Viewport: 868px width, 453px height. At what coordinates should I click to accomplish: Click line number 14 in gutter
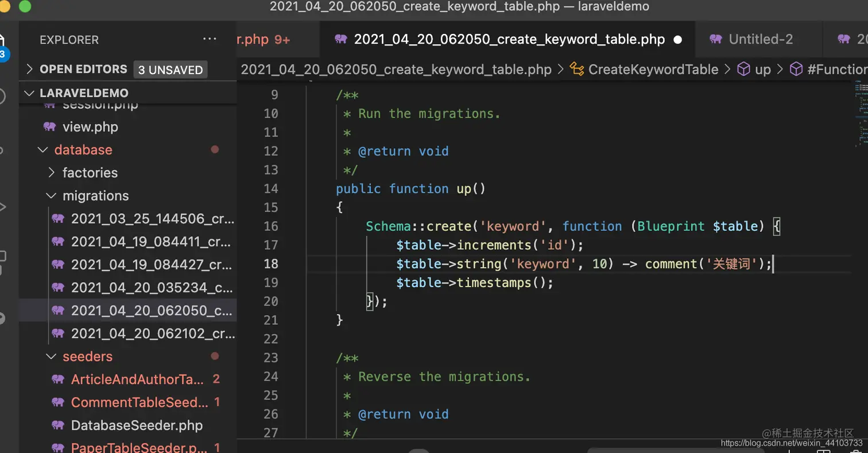coord(270,188)
